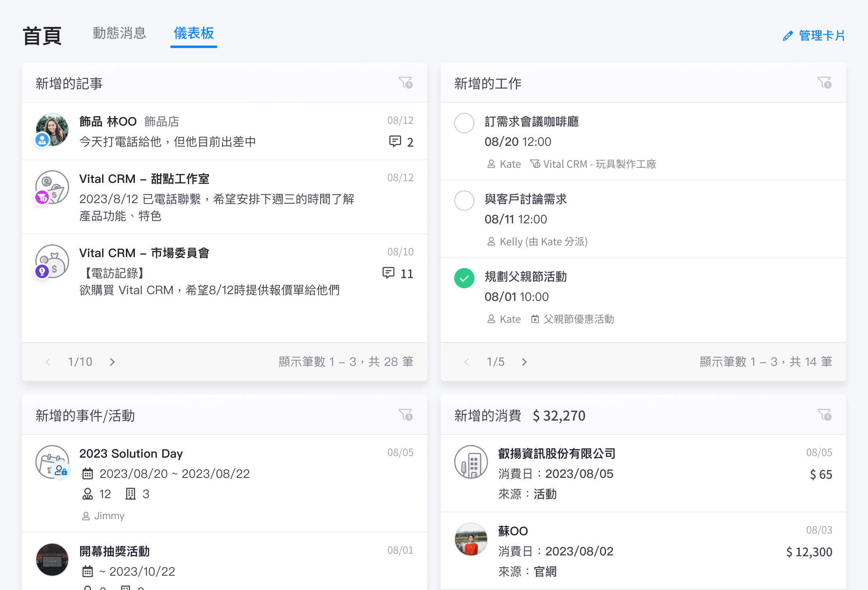
Task: Click the calendar icon before 2023/08/20 date range
Action: coord(88,474)
